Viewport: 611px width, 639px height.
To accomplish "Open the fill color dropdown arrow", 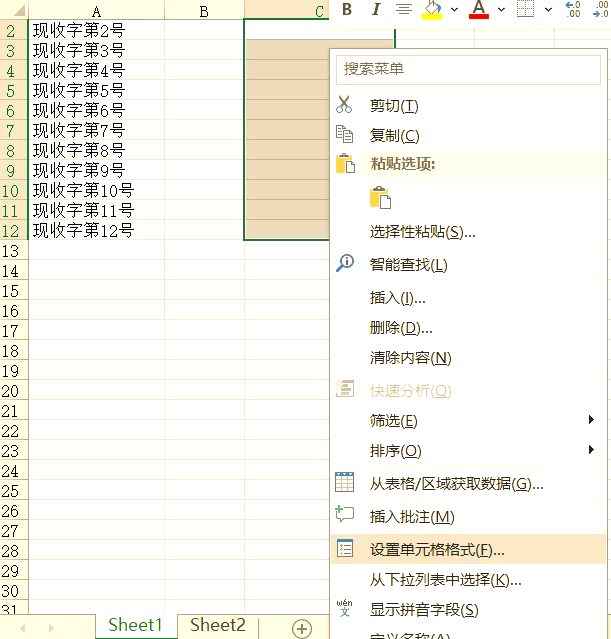I will (x=454, y=9).
